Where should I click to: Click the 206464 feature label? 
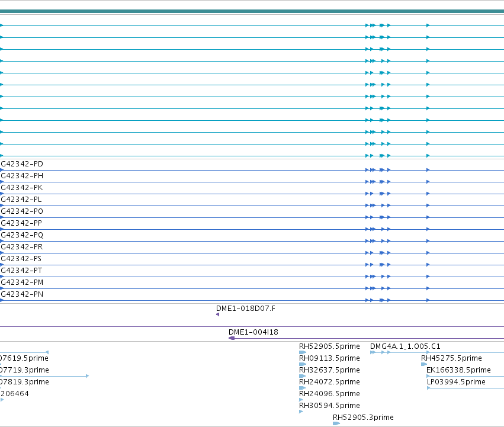point(14,394)
